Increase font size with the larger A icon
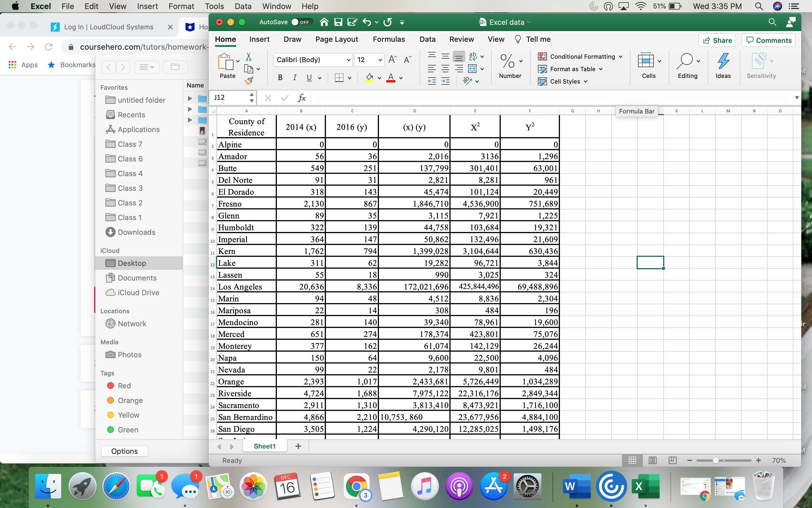This screenshot has height=508, width=812. 392,60
